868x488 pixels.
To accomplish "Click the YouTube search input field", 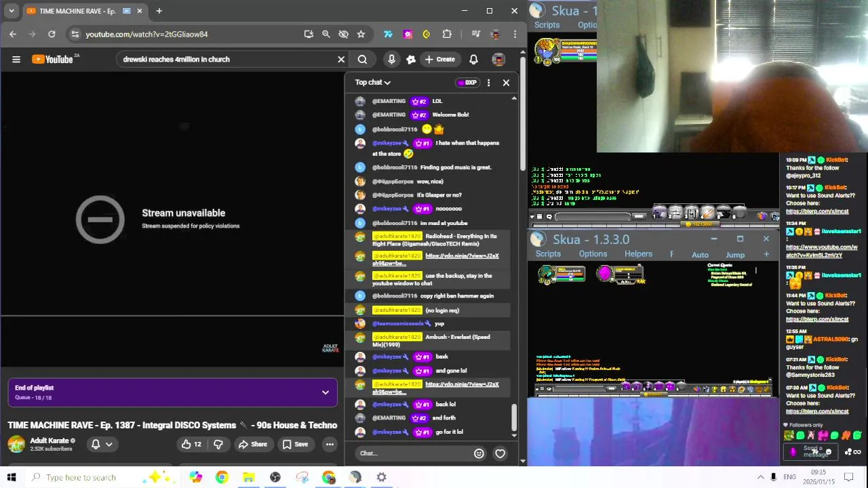I will click(227, 60).
